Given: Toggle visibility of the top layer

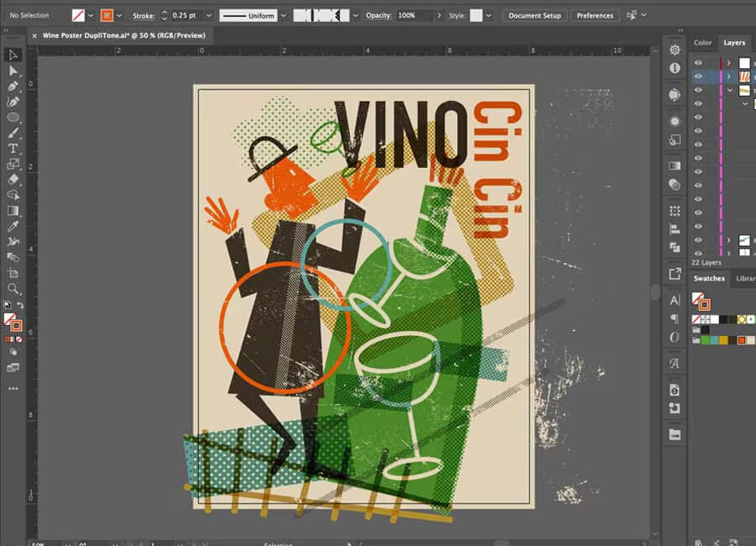Looking at the screenshot, I should tap(698, 63).
